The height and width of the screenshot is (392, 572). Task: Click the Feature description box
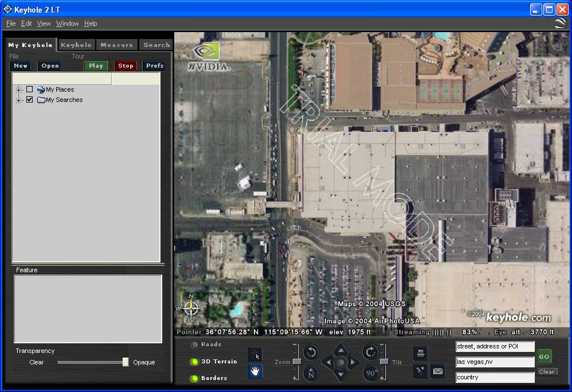click(88, 309)
